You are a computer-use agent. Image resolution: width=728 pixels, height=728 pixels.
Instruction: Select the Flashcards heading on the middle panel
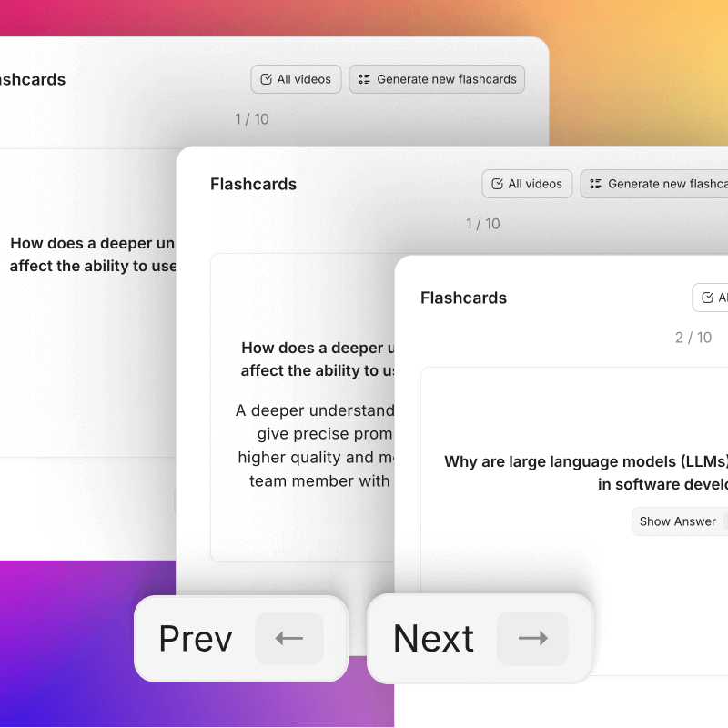253,184
